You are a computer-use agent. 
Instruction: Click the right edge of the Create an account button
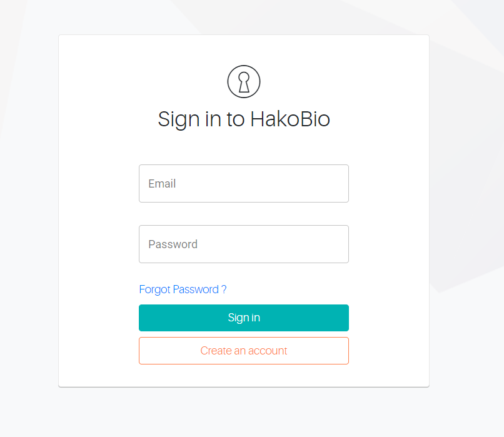344,351
